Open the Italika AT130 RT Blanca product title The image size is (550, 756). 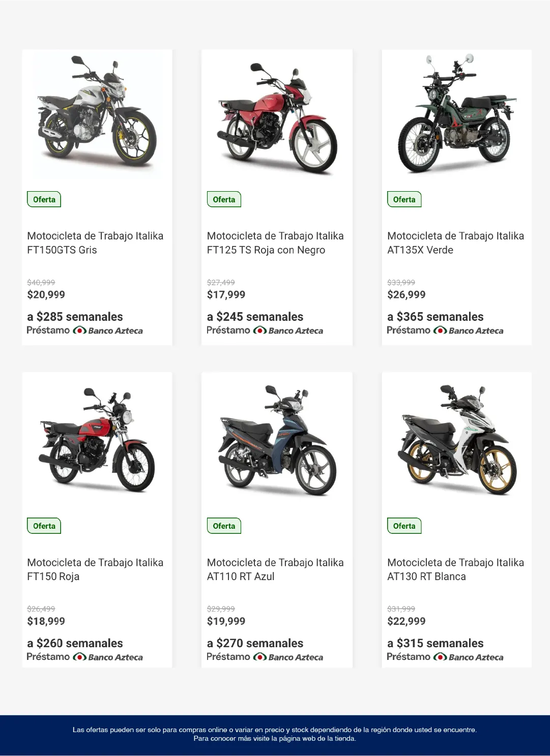(455, 569)
